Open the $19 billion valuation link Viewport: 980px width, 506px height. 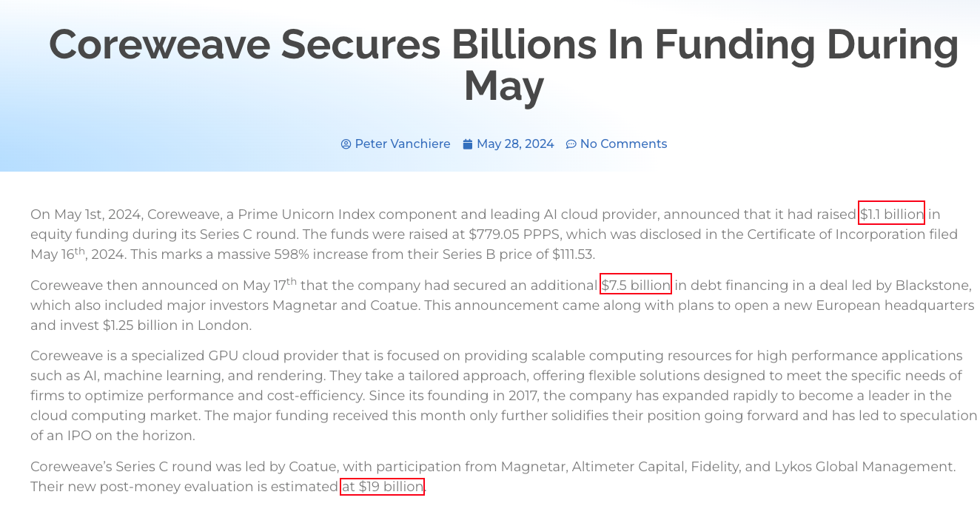[x=383, y=487]
